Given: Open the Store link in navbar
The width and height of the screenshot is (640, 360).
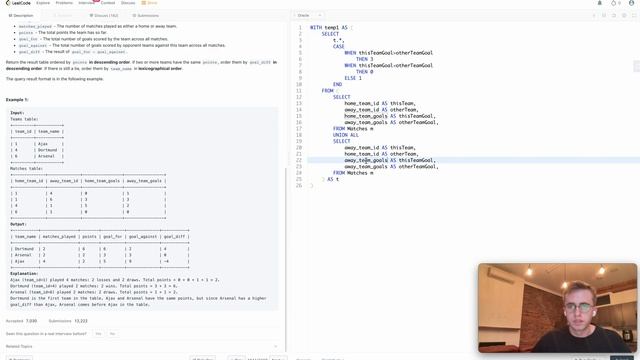Looking at the screenshot, I should coord(149,3).
